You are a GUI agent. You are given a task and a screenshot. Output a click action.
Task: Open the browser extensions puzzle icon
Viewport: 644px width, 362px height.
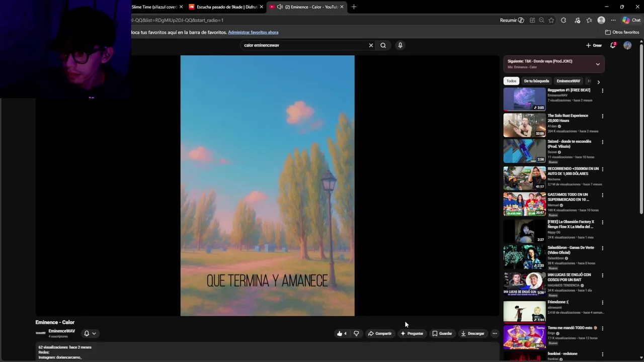563,20
